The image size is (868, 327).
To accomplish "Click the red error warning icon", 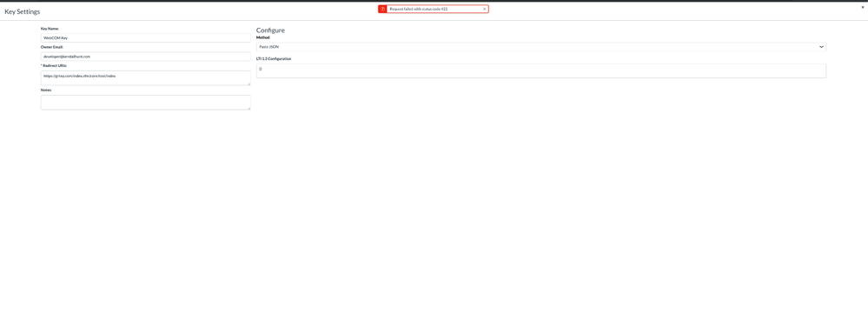I will pyautogui.click(x=382, y=9).
